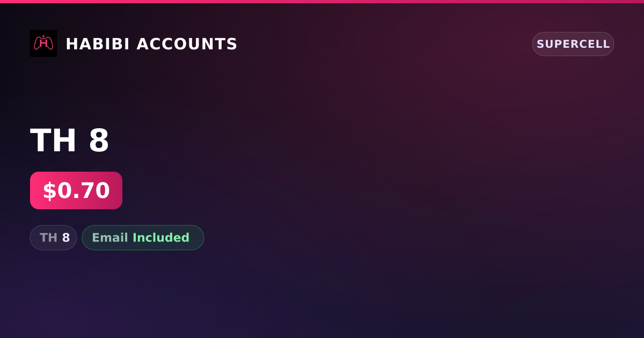Click the big 8 digit in the heading
This screenshot has height=338, width=644.
click(99, 141)
